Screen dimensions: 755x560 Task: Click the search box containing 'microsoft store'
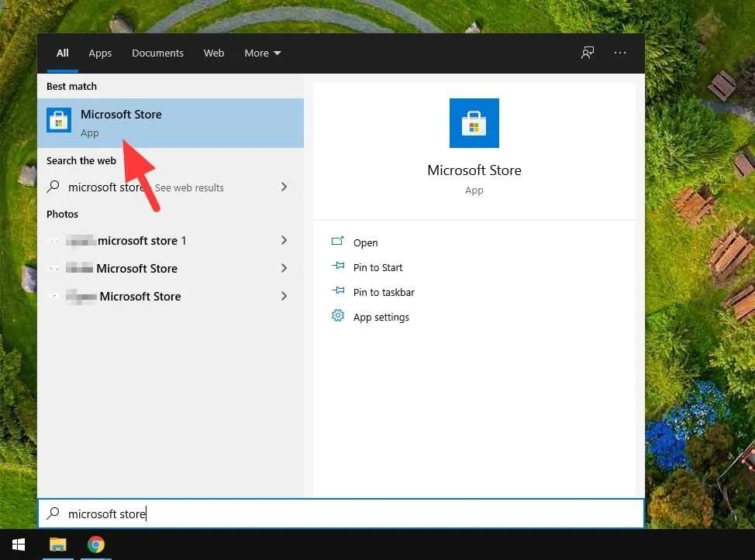pos(341,514)
